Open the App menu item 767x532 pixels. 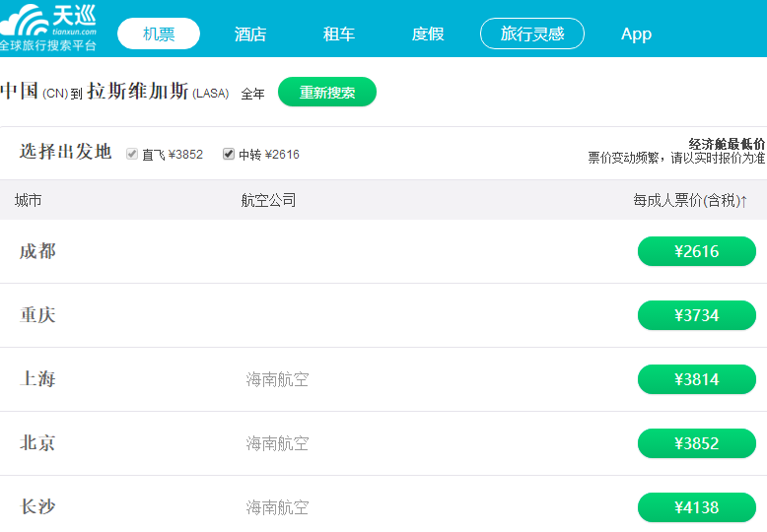click(x=636, y=34)
